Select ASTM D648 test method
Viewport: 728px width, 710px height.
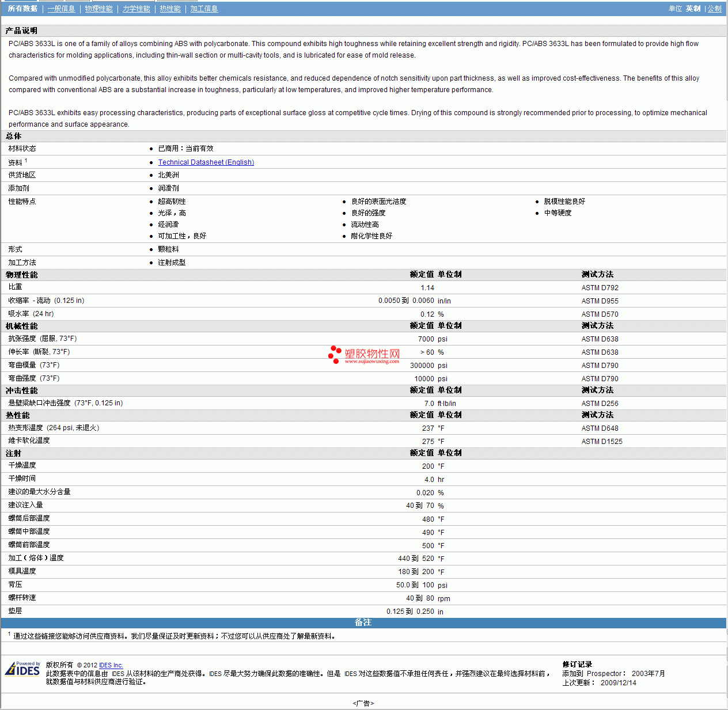(x=600, y=428)
